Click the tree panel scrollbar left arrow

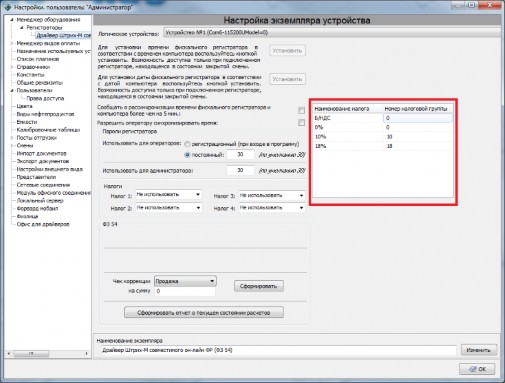tap(9, 353)
